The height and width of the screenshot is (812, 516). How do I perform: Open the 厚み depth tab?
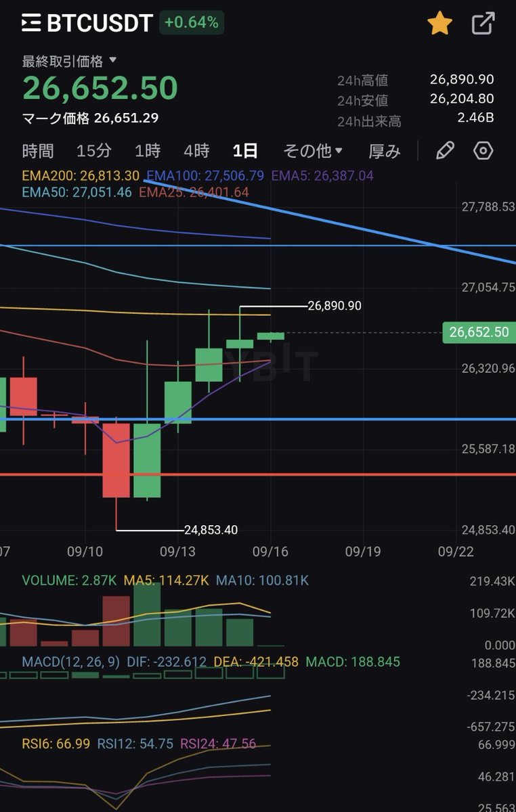click(x=385, y=150)
